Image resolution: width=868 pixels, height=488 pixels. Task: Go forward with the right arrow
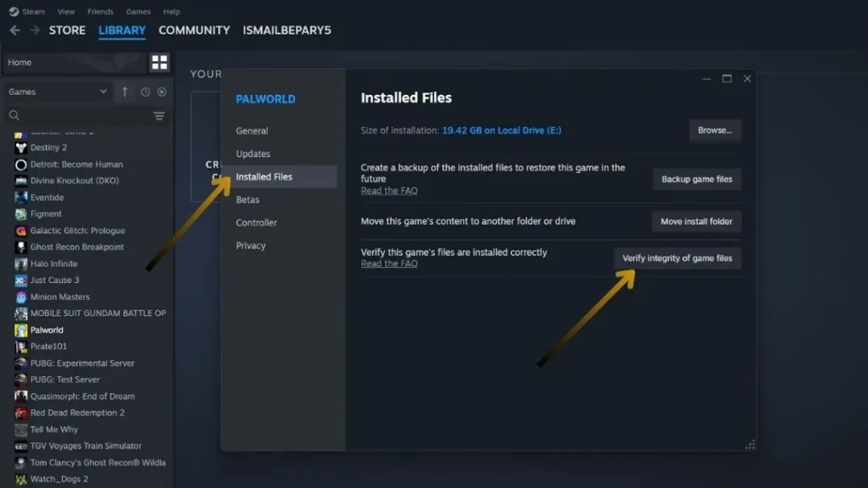click(35, 30)
